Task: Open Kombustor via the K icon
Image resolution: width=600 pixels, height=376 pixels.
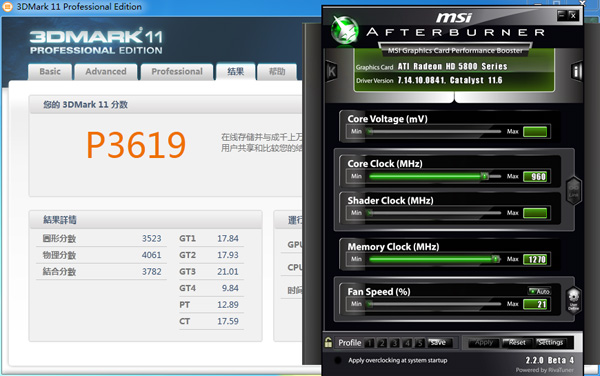Action: click(x=331, y=71)
